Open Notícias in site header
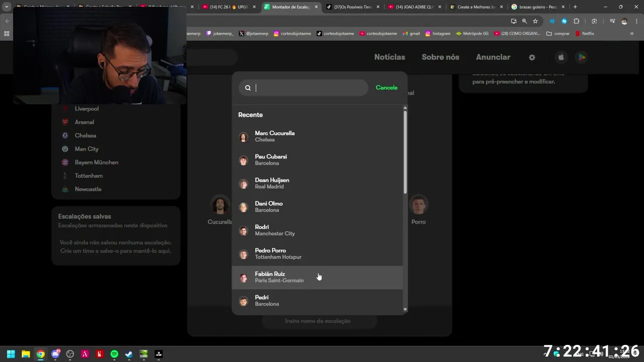The image size is (644, 362). [389, 57]
